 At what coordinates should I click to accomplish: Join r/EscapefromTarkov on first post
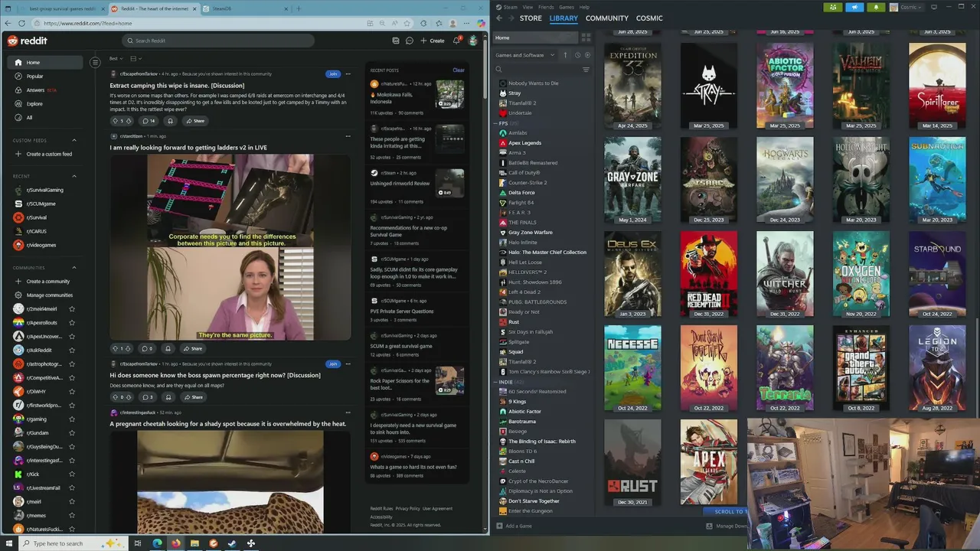332,74
